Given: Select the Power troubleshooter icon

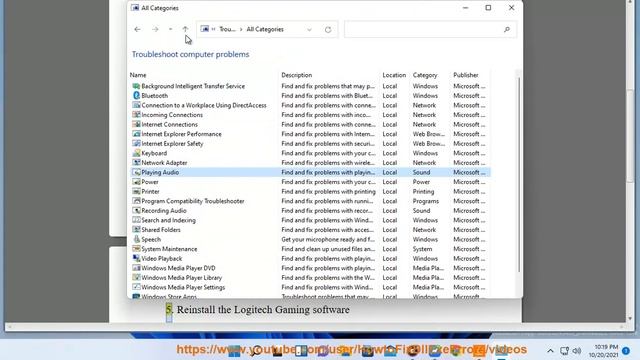Looking at the screenshot, I should tap(136, 182).
